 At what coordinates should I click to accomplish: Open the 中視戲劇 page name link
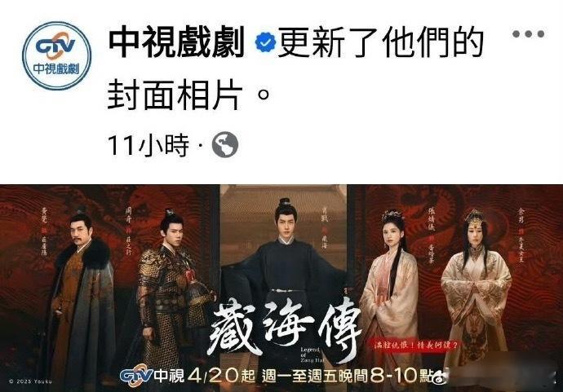pos(176,42)
